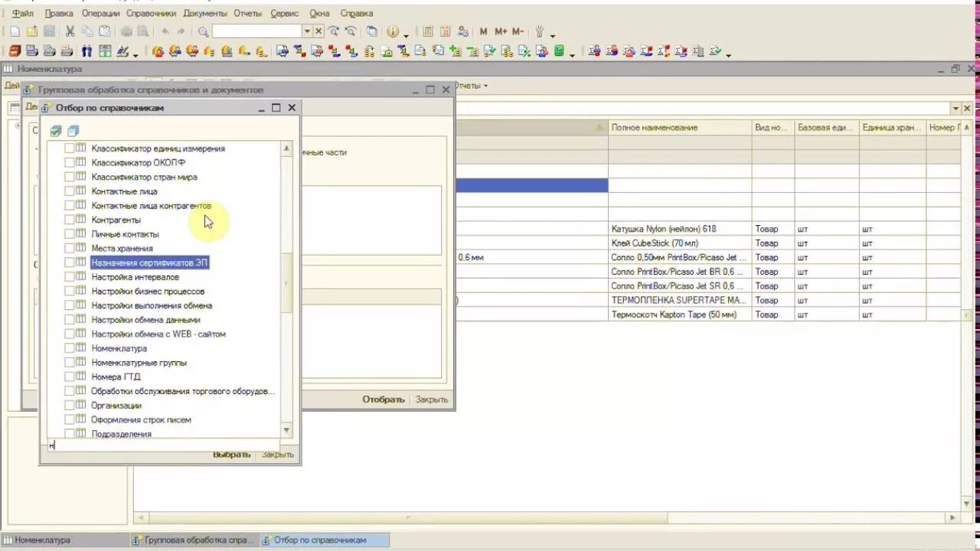Open the Справочники menu
980x551 pixels.
click(x=150, y=13)
